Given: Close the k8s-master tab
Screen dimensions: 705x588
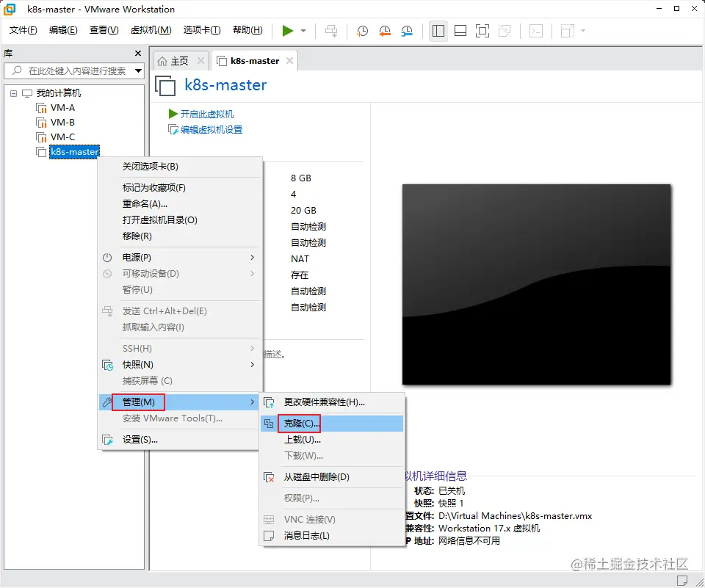Looking at the screenshot, I should pyautogui.click(x=289, y=60).
